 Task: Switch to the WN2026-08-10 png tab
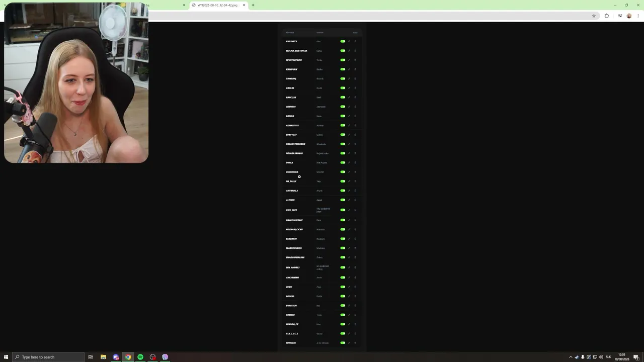(217, 5)
